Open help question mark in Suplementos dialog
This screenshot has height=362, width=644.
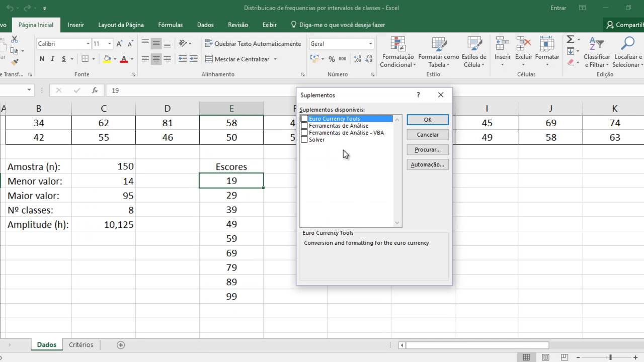point(418,95)
